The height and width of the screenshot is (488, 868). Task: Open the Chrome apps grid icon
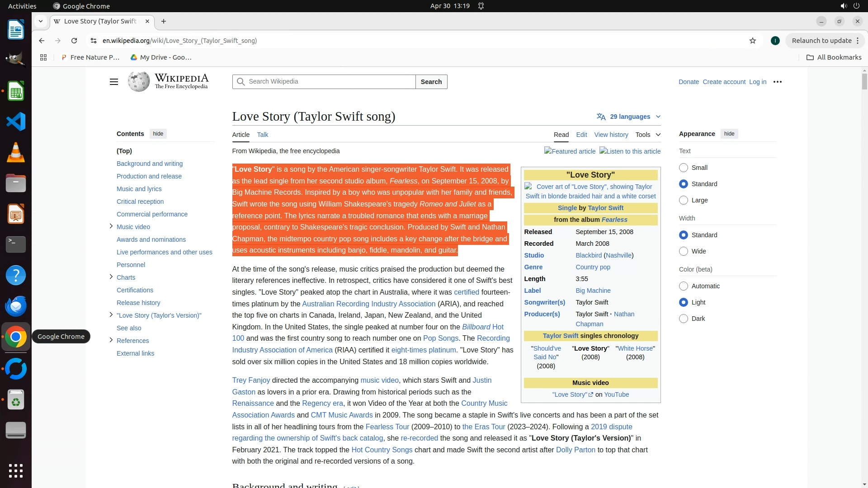43,57
